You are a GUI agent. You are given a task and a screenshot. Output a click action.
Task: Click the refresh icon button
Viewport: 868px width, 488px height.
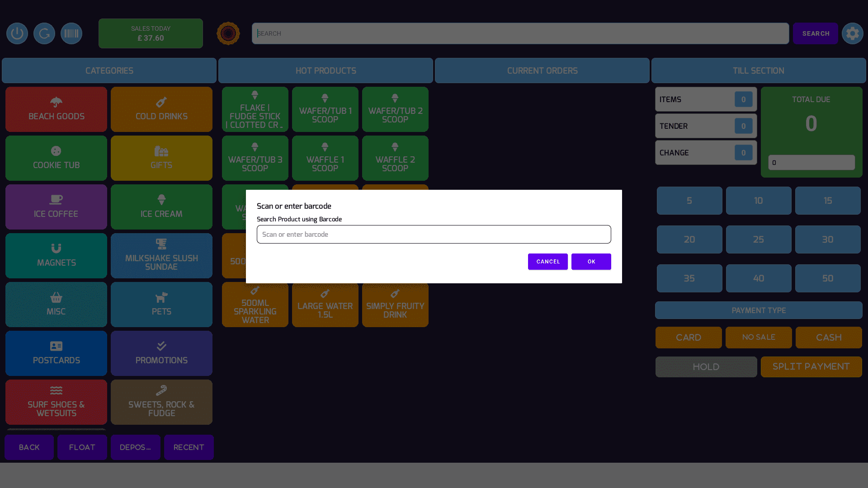(44, 33)
